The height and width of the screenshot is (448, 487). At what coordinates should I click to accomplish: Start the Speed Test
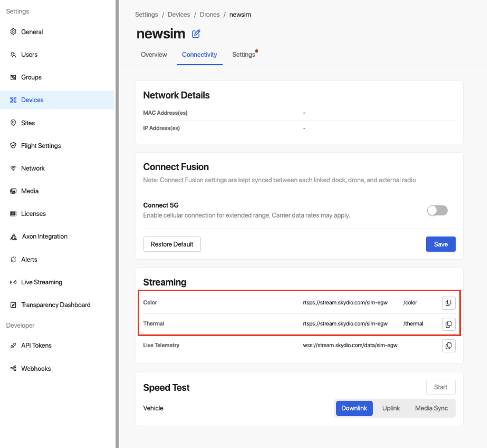coord(441,387)
